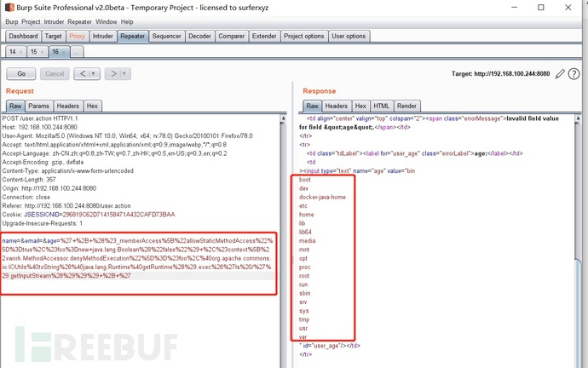Expand forward history dropdown arrow
The image size is (588, 368).
click(x=124, y=74)
